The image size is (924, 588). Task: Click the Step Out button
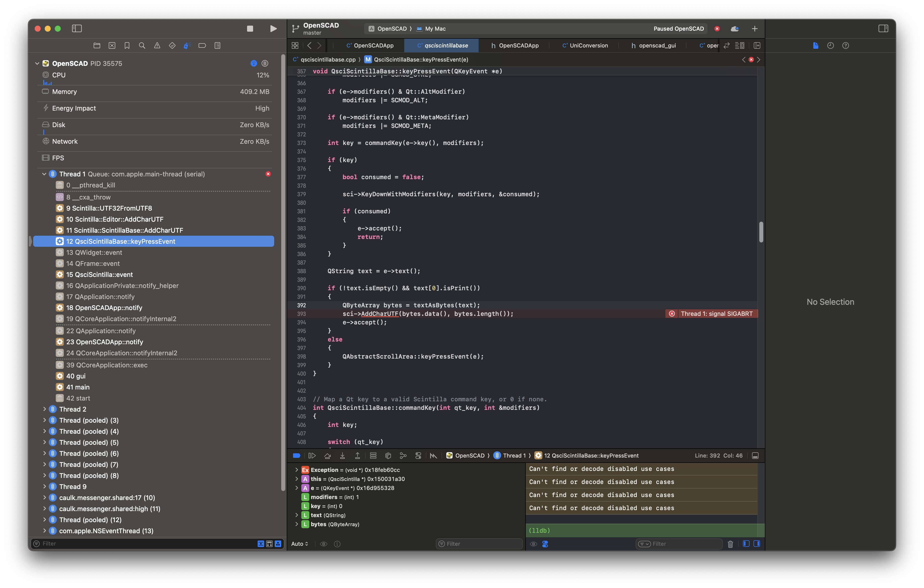click(x=357, y=456)
